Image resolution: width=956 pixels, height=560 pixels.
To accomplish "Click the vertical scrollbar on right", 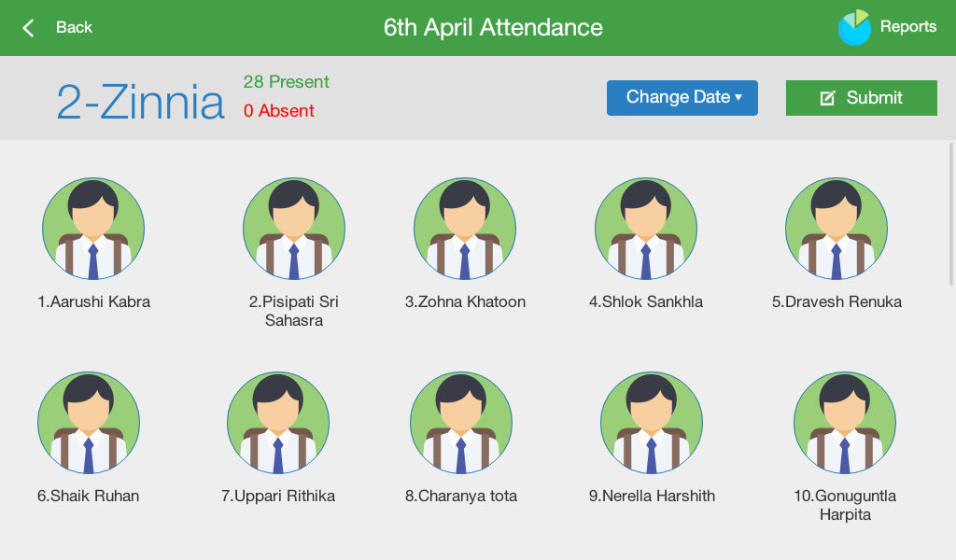I will tap(951, 215).
